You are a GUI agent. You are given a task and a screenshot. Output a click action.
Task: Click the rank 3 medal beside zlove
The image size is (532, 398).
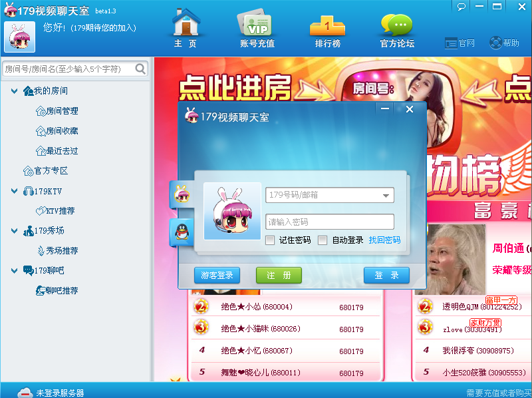(x=425, y=327)
